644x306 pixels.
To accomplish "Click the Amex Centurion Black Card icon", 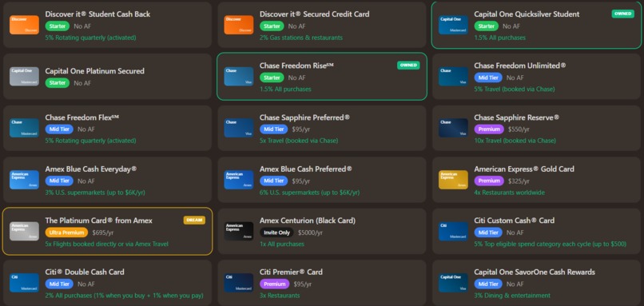I will pyautogui.click(x=239, y=231).
